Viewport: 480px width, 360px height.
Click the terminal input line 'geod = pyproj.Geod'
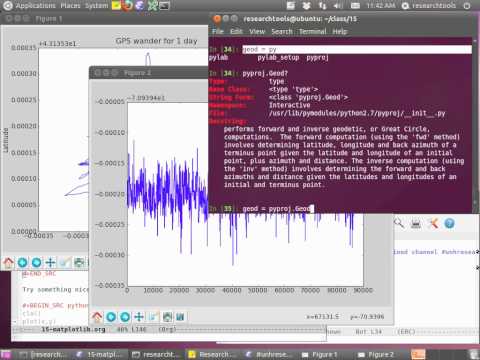click(x=277, y=209)
